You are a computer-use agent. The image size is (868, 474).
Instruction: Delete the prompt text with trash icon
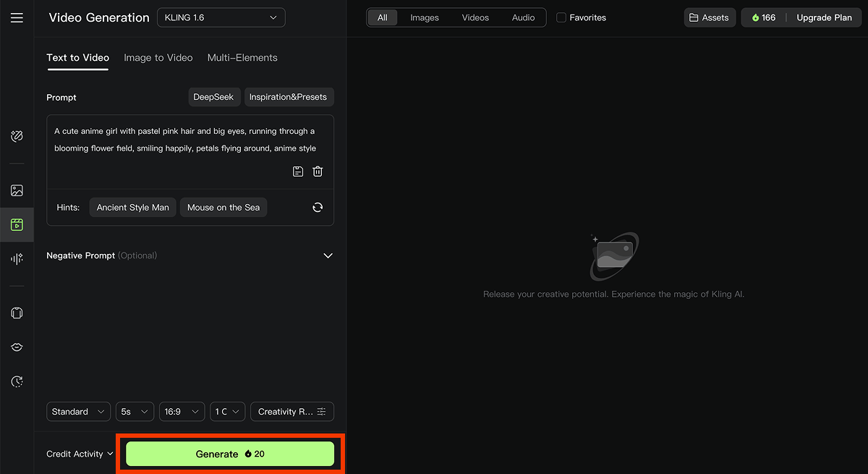318,172
